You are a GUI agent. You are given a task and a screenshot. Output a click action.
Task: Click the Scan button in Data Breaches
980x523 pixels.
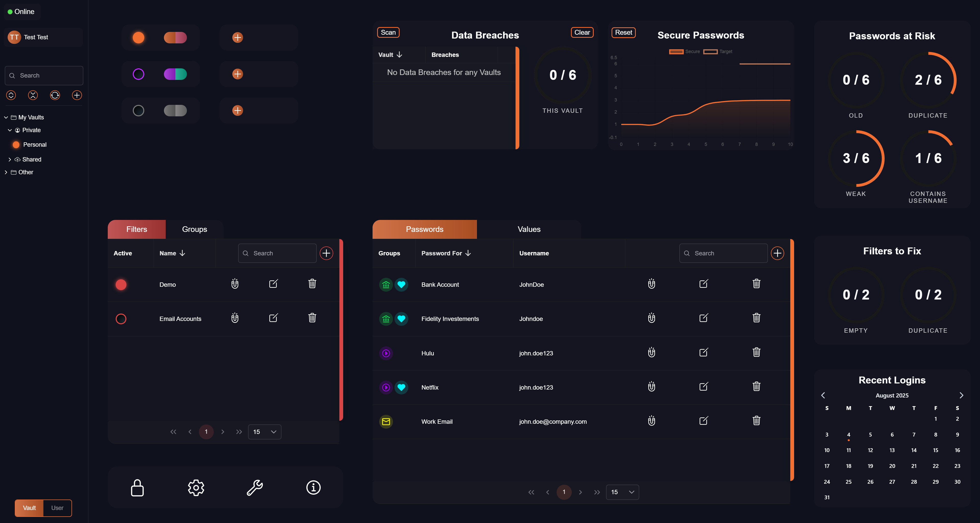(388, 32)
